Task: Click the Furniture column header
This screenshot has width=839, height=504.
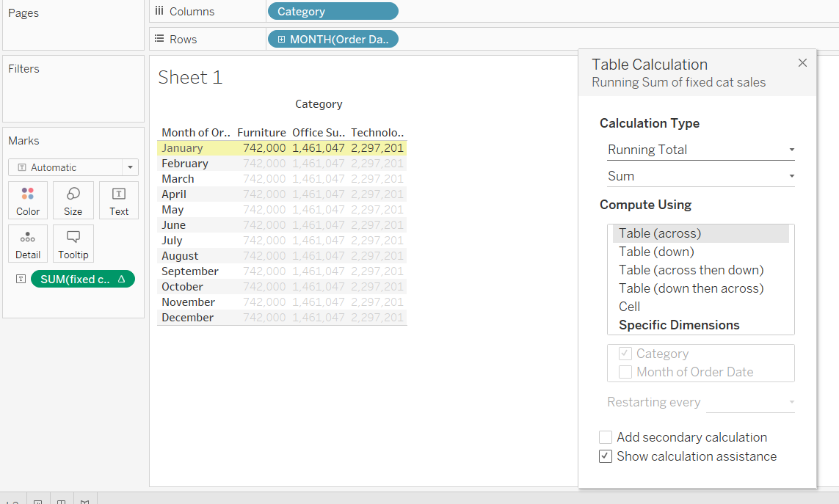Action: tap(261, 132)
